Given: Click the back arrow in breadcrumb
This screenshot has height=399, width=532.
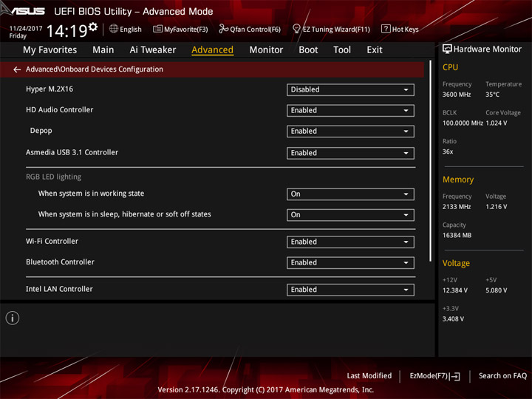Looking at the screenshot, I should tap(17, 69).
